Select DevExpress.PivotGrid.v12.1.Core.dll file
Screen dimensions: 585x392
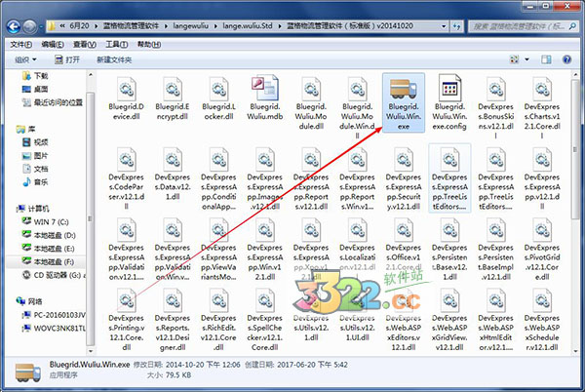(x=542, y=250)
